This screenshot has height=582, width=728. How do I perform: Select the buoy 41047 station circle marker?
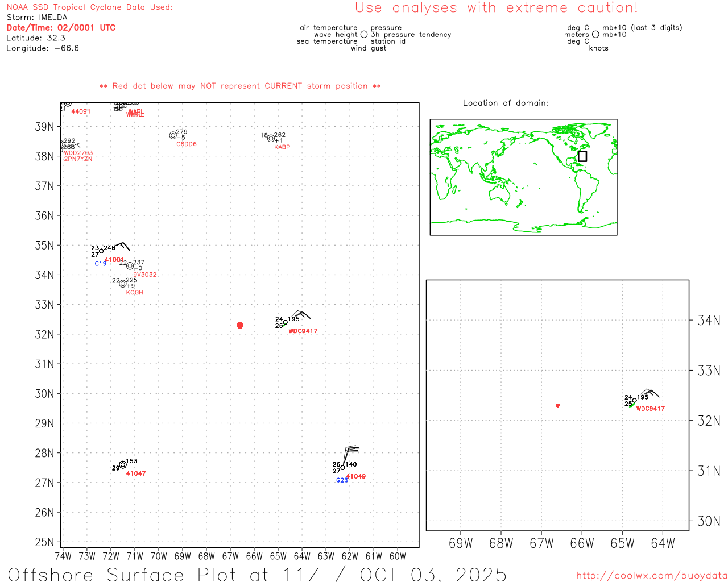[123, 465]
